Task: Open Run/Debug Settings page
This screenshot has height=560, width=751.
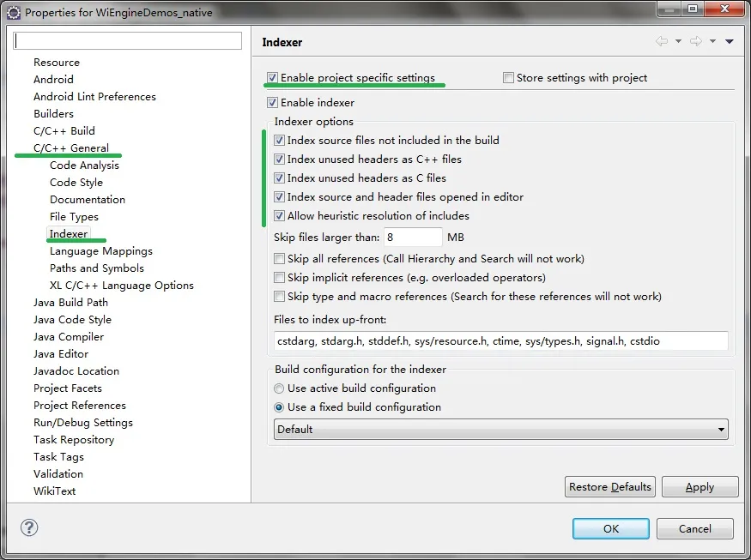Action: (83, 423)
